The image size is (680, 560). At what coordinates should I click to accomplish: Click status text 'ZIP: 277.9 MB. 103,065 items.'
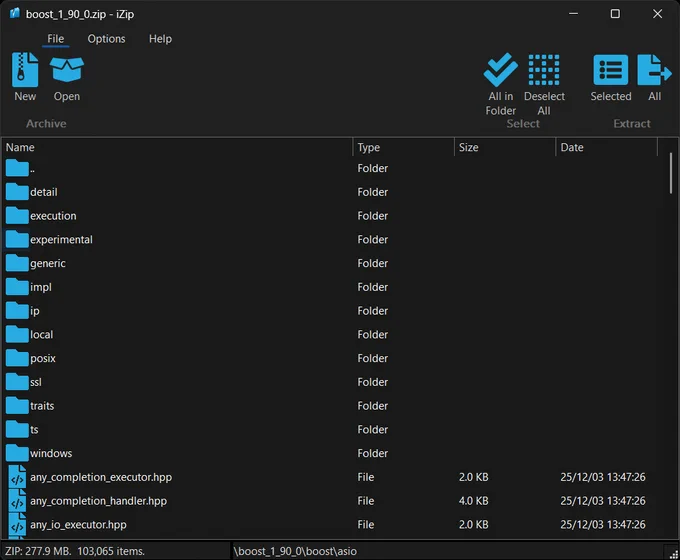(x=75, y=551)
